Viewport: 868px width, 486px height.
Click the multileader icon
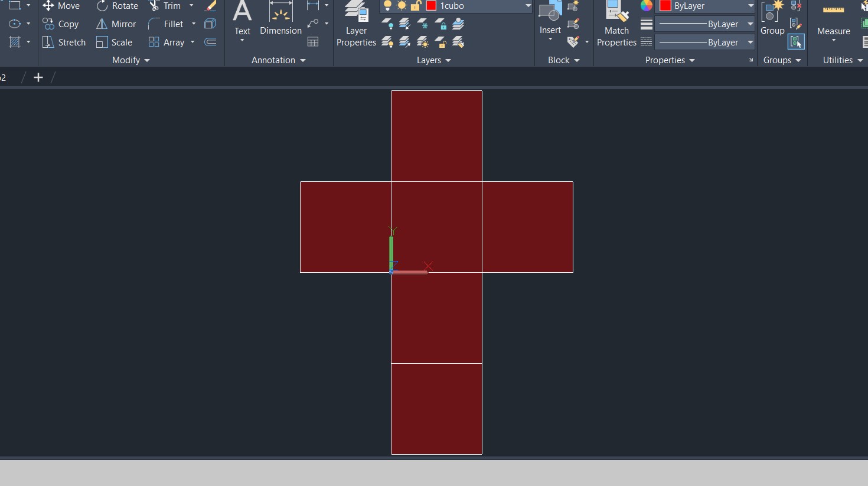[x=313, y=24]
